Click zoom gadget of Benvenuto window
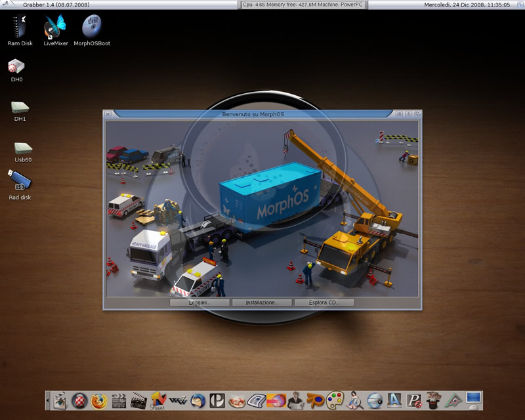 coord(408,114)
